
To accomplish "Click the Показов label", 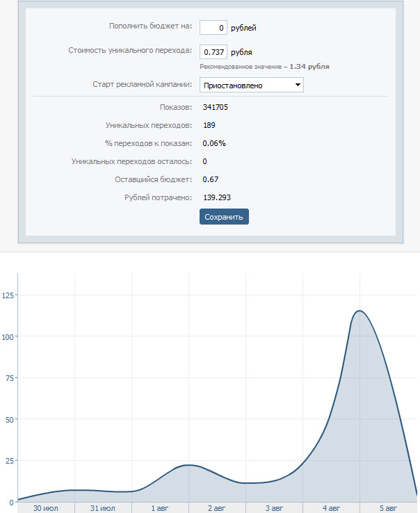I will click(x=176, y=107).
